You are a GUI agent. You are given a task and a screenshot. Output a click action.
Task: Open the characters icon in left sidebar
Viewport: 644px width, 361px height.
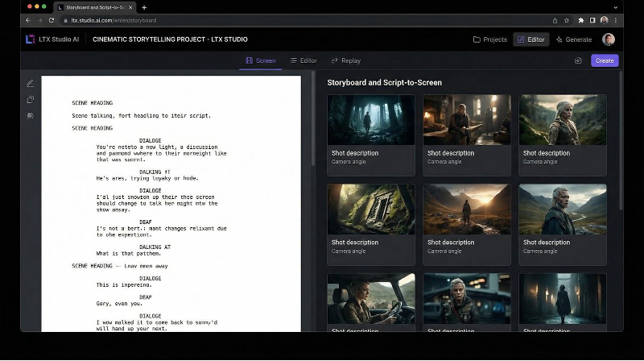coord(31,115)
